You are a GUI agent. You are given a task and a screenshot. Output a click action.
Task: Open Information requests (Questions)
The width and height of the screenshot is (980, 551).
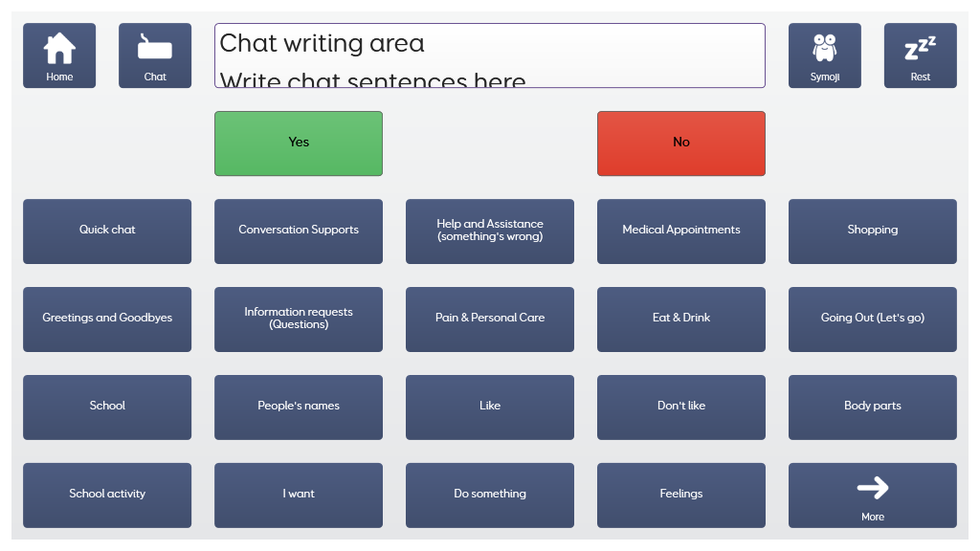coord(299,320)
